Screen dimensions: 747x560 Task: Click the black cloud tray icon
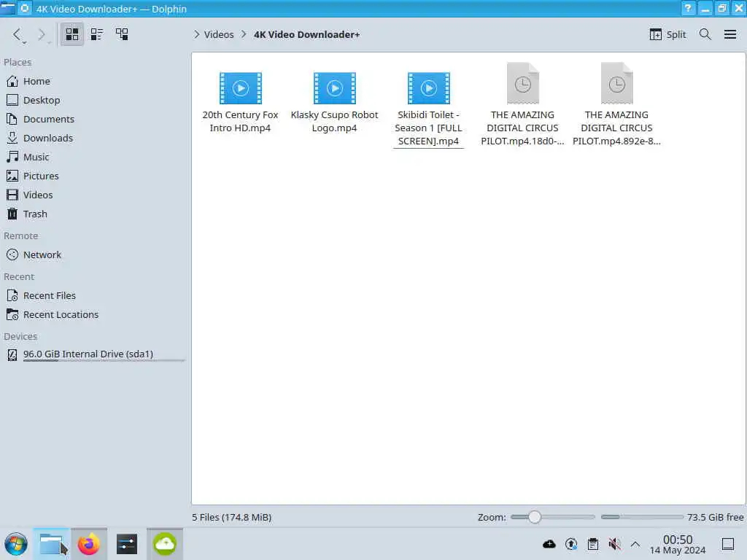[549, 544]
